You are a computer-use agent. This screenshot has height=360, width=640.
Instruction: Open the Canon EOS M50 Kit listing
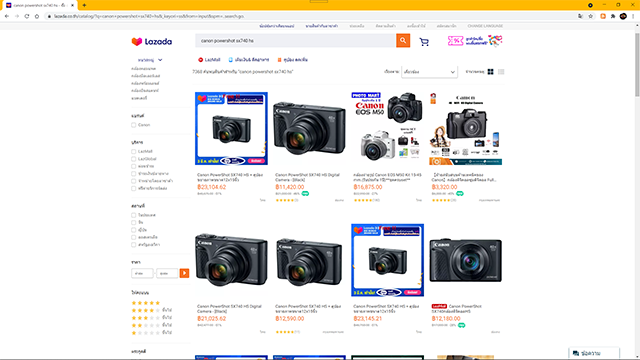387,177
